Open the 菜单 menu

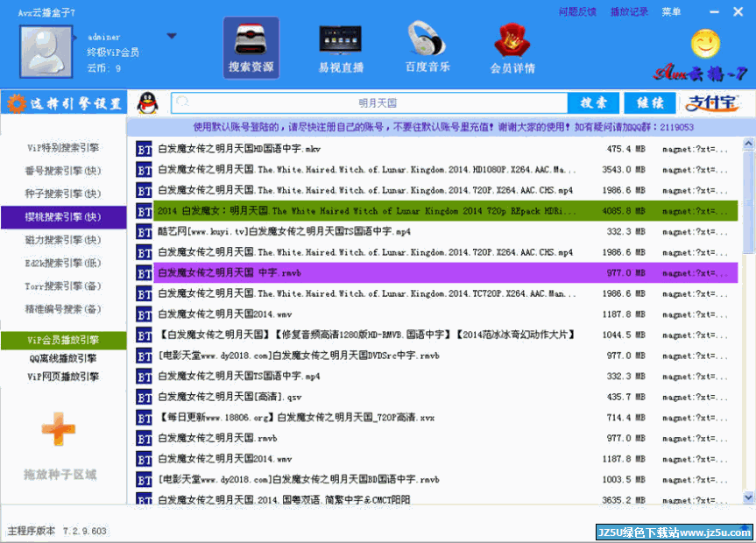point(671,12)
